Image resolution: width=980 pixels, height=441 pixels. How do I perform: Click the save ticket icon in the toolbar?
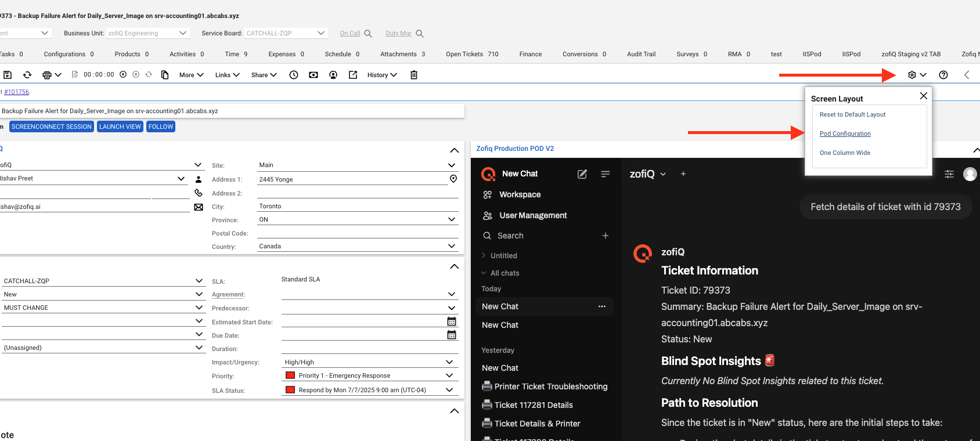8,75
